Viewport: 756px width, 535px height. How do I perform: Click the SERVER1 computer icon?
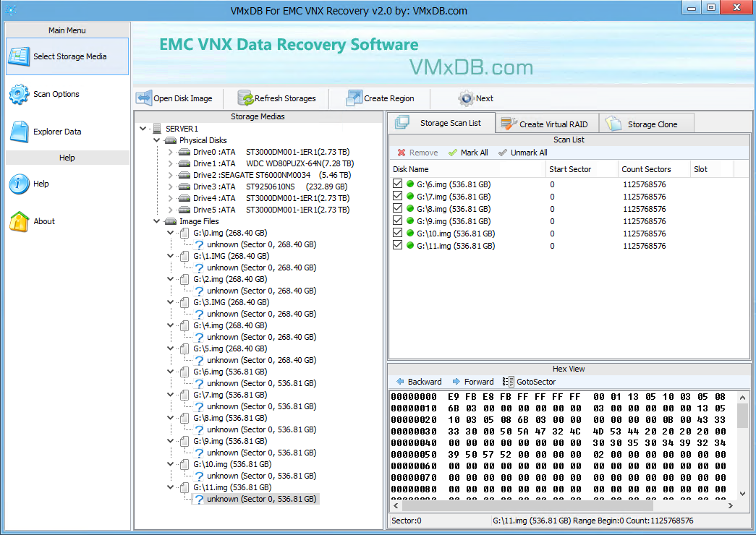(157, 129)
